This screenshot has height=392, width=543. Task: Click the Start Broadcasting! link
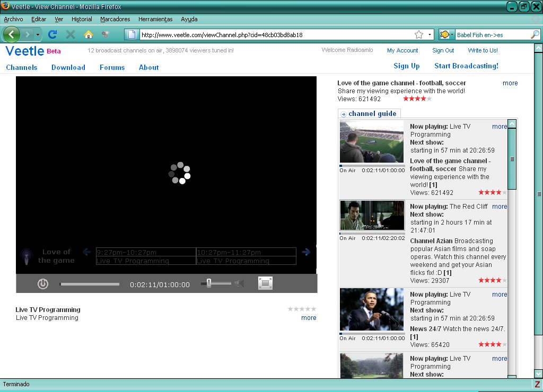coord(466,66)
